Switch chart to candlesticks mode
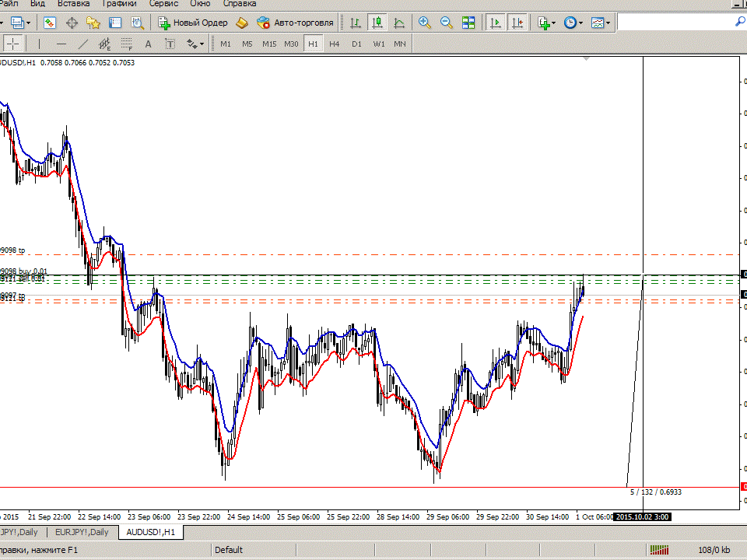Viewport: 747px width, 560px height. (377, 23)
